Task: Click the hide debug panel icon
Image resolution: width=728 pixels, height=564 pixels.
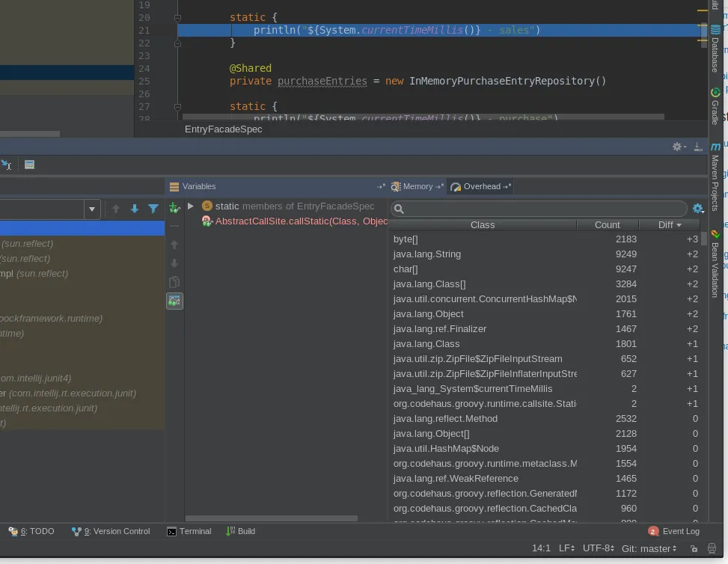Action: (698, 147)
